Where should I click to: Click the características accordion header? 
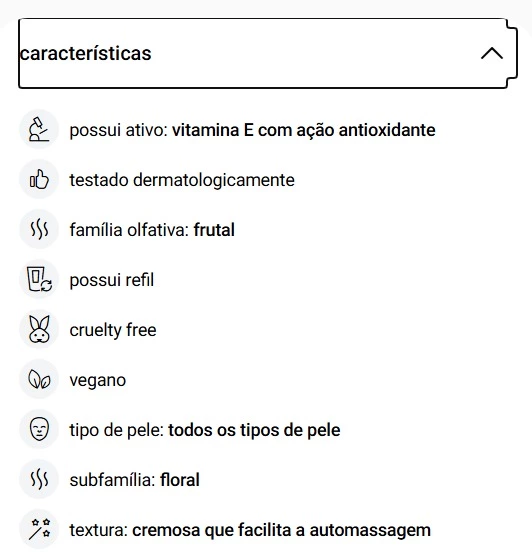(x=268, y=53)
